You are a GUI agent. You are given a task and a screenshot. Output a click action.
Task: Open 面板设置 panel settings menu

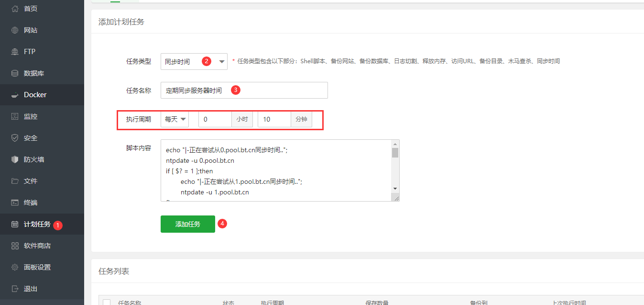tap(37, 267)
